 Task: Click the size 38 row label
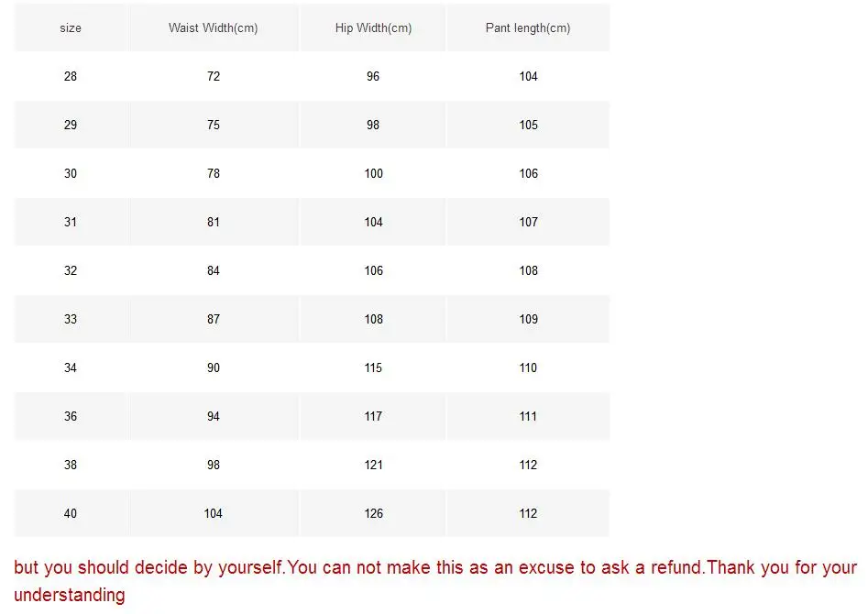point(71,465)
